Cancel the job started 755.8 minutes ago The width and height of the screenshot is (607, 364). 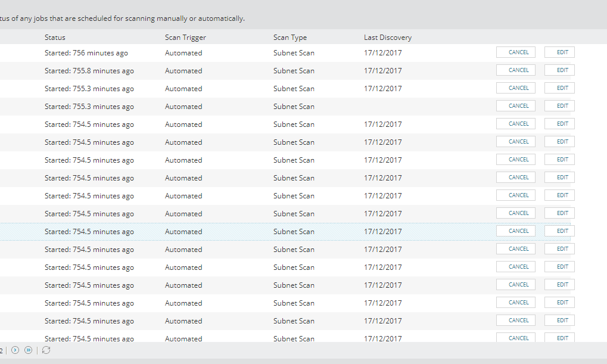tap(516, 70)
